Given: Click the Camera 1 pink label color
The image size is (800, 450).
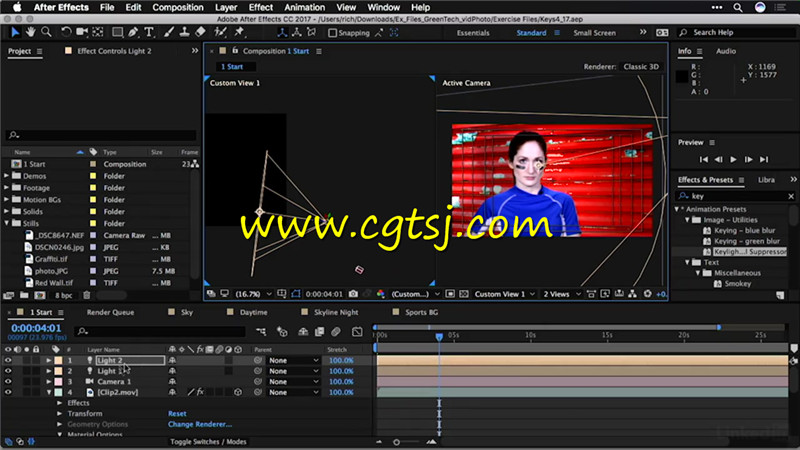Looking at the screenshot, I should 59,382.
